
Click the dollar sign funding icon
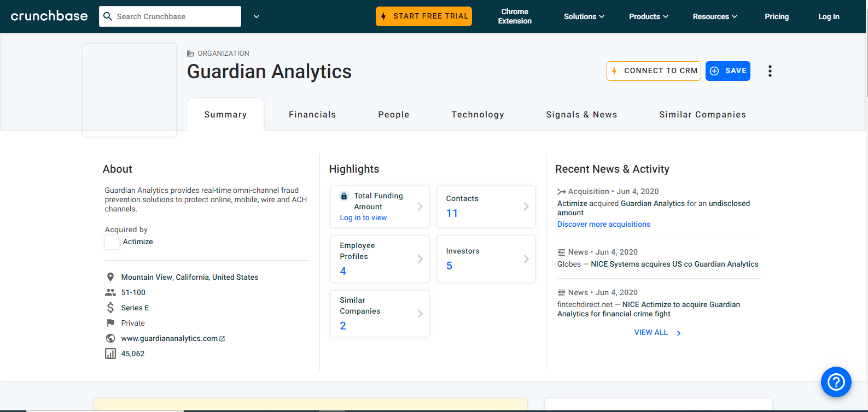click(110, 308)
